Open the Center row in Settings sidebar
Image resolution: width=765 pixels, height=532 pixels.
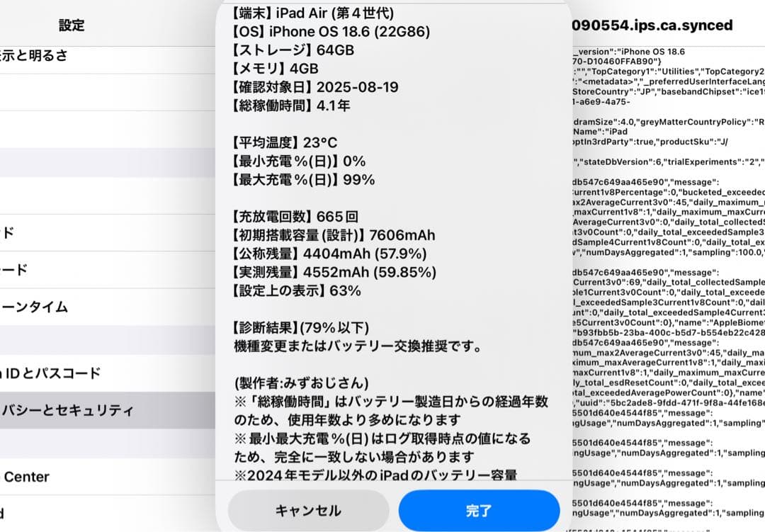(x=108, y=477)
